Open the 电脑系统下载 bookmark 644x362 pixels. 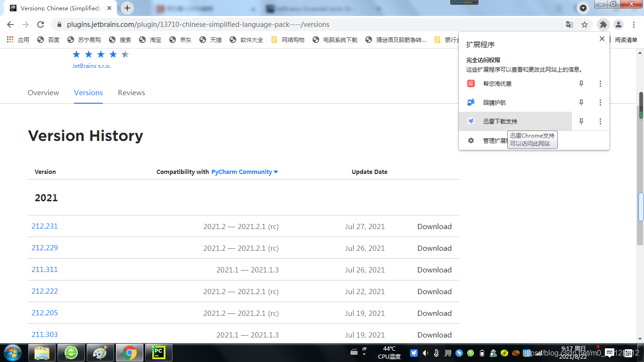pos(335,40)
